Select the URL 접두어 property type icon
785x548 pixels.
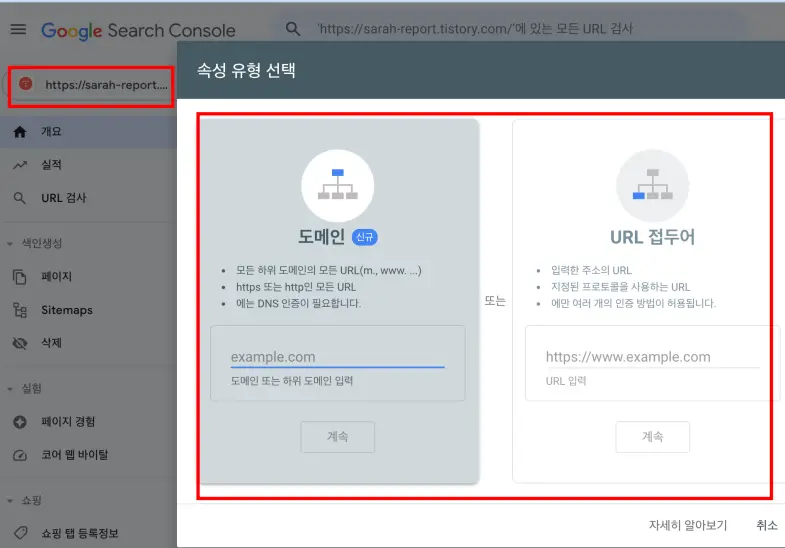[652, 186]
